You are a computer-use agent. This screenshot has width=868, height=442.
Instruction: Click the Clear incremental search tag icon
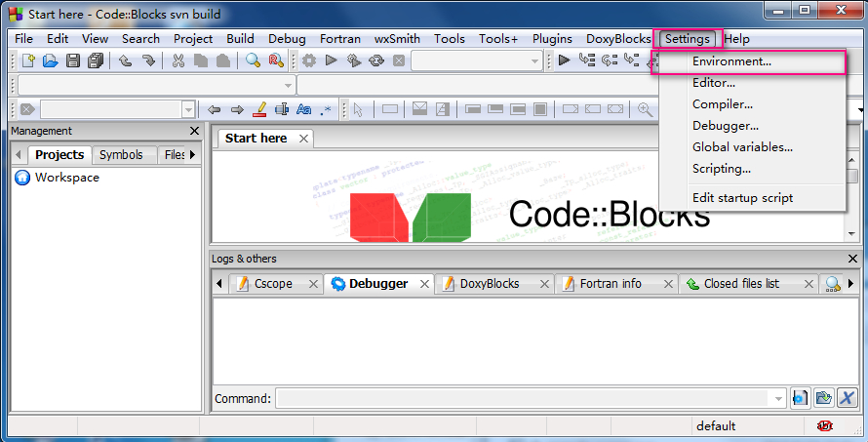pos(27,109)
